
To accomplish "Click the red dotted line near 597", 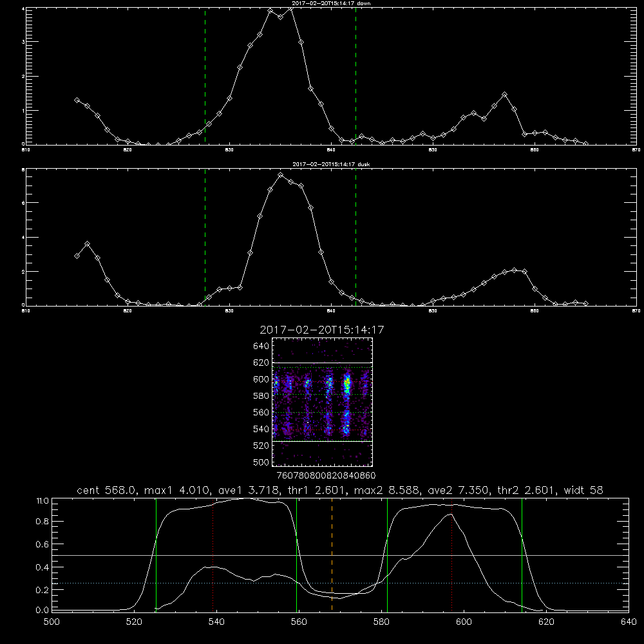I will (x=452, y=554).
